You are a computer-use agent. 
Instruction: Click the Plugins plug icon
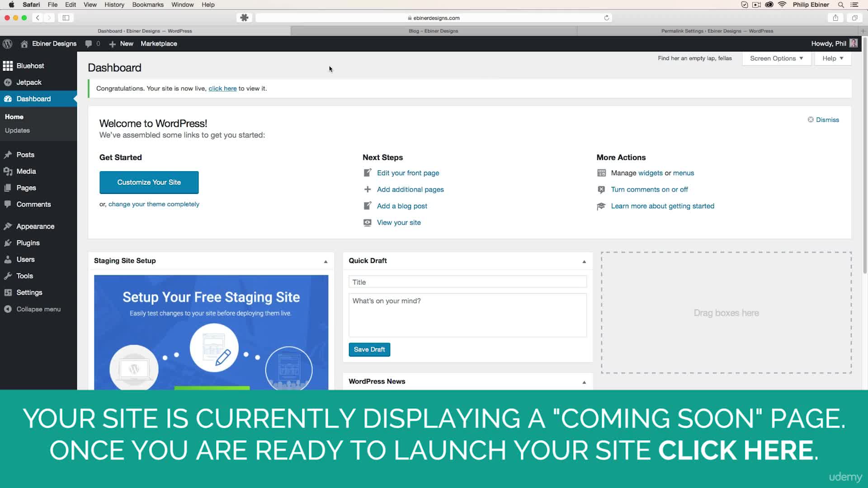8,243
